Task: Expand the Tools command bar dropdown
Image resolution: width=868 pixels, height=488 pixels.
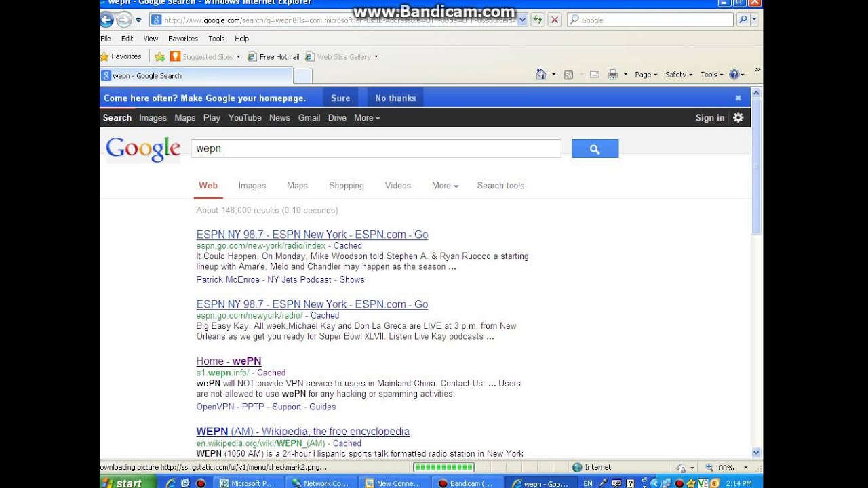Action: pyautogui.click(x=712, y=75)
